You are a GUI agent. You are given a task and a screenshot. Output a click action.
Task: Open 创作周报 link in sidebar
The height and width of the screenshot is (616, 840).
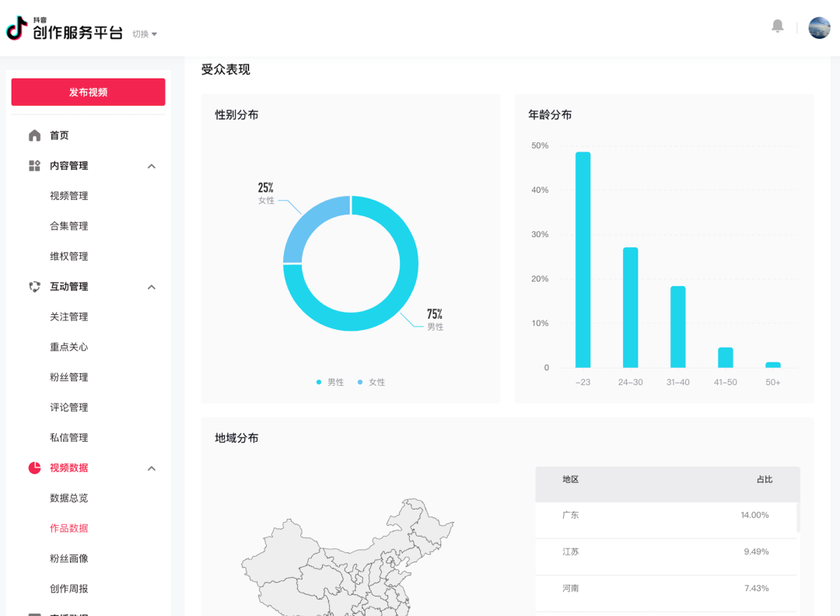click(x=69, y=589)
